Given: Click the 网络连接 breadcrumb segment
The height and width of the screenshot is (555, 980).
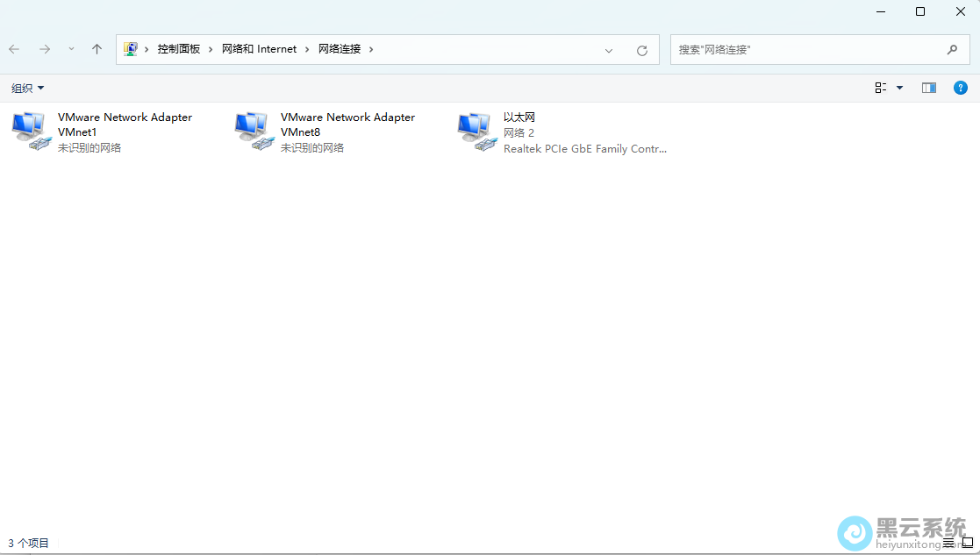Looking at the screenshot, I should point(340,49).
